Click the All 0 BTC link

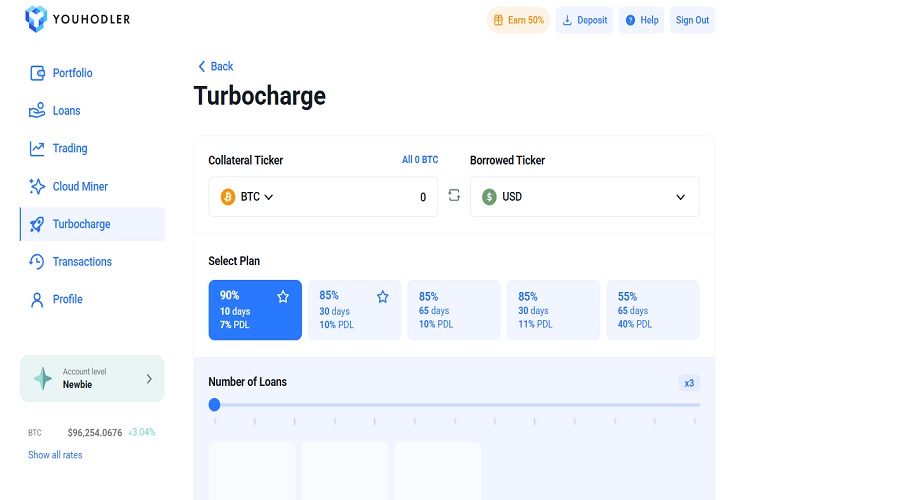(420, 160)
